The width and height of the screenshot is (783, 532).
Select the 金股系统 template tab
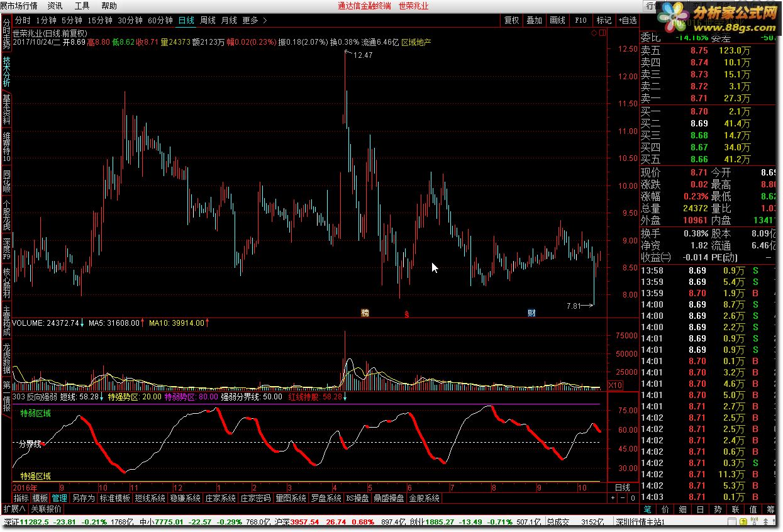click(425, 498)
